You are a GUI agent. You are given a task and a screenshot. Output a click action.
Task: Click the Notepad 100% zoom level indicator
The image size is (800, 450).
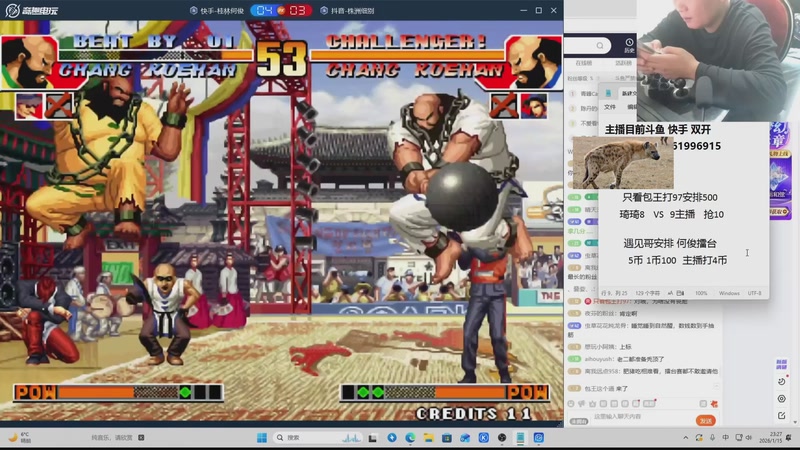click(x=701, y=293)
